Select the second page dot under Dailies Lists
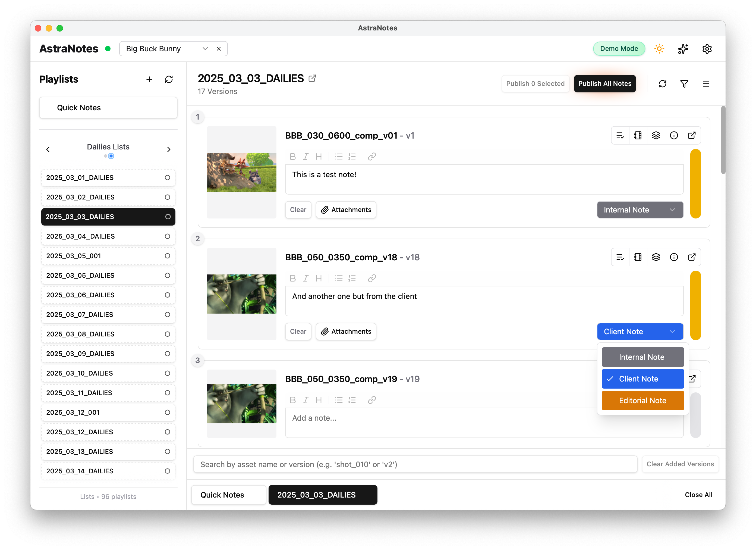This screenshot has height=550, width=756. point(111,156)
